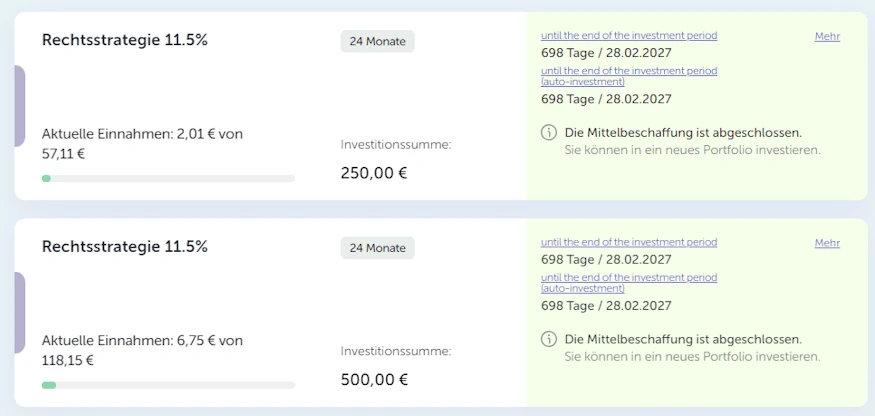Click the progress bar under 6,75 € von 118,15 €
Image resolution: width=875 pixels, height=416 pixels.
[x=168, y=385]
